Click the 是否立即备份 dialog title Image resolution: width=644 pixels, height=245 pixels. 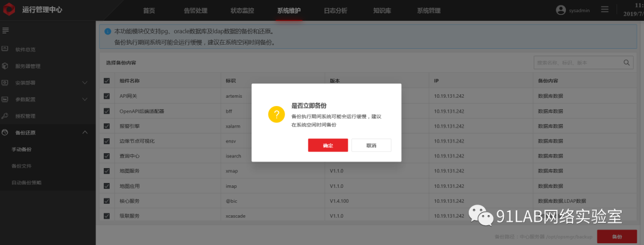(309, 106)
